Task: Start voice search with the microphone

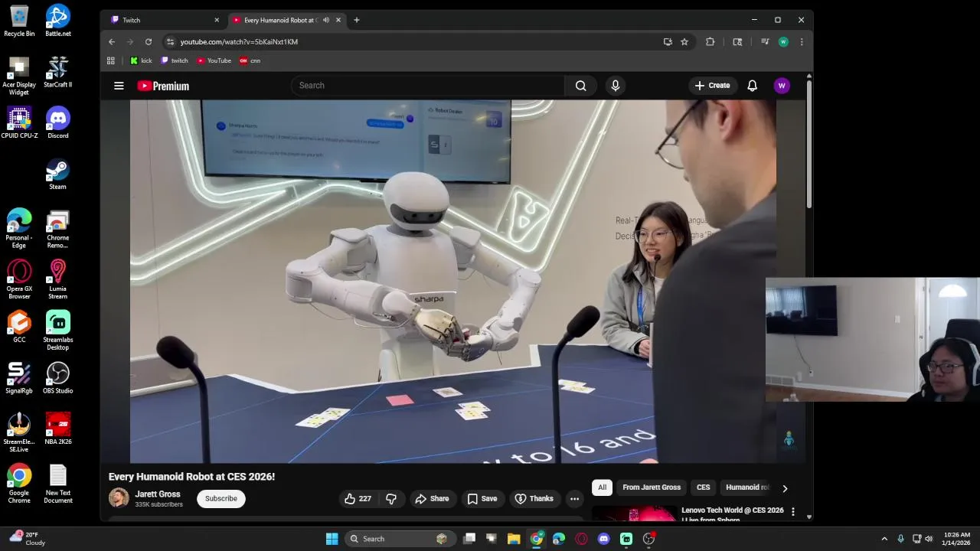Action: click(x=615, y=86)
